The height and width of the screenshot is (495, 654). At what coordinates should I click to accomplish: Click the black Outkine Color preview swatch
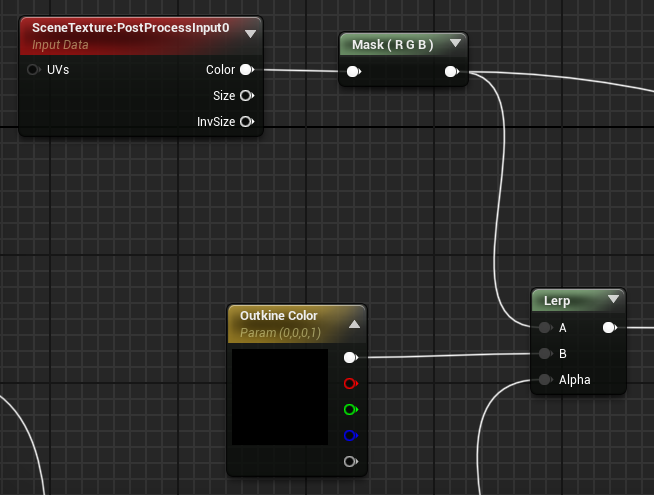pyautogui.click(x=280, y=397)
